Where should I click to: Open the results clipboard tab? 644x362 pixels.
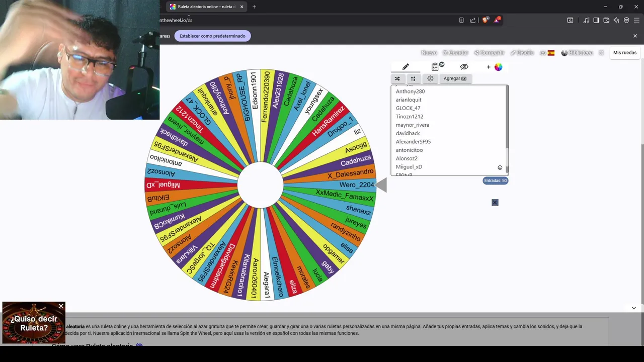435,67
